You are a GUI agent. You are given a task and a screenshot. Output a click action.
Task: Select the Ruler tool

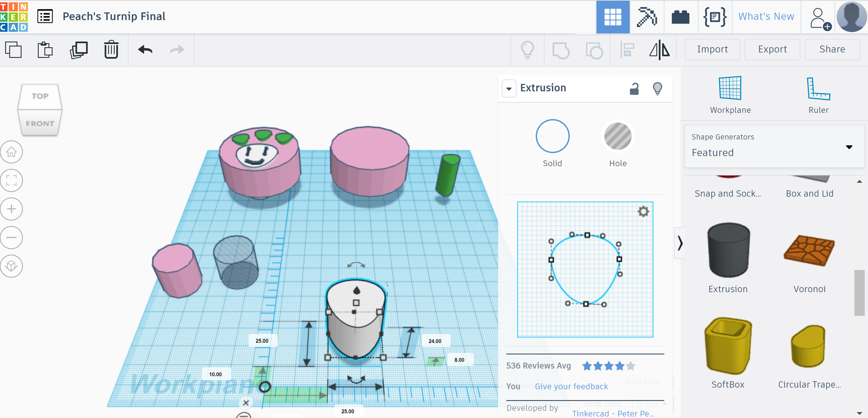[818, 95]
